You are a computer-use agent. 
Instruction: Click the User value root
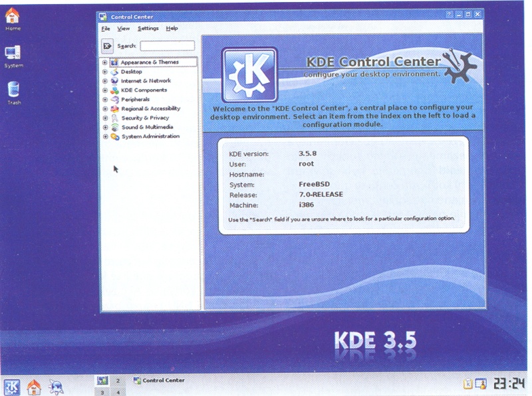pyautogui.click(x=306, y=163)
